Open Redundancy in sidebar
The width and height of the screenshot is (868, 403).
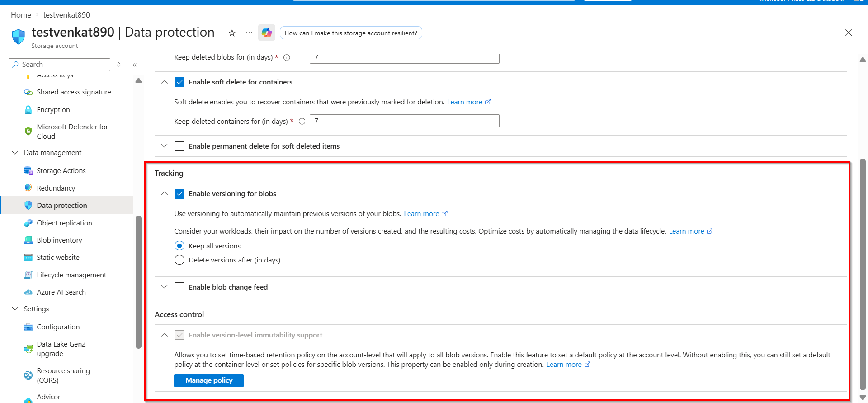[50, 188]
